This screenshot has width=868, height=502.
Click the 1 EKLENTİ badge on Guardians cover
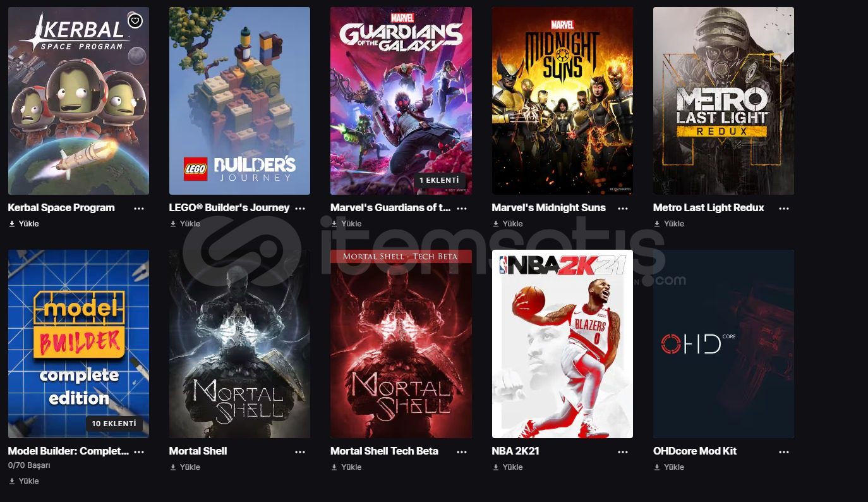[x=440, y=181]
